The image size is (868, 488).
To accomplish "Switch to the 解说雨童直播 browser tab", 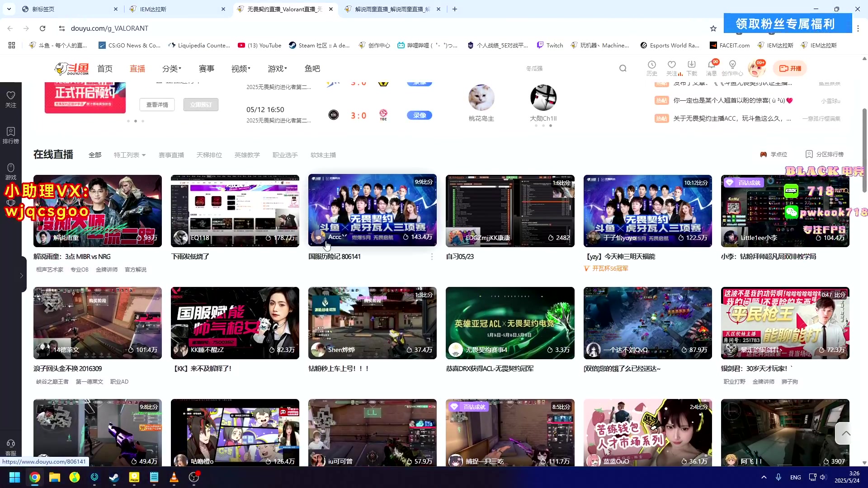I will tap(392, 9).
